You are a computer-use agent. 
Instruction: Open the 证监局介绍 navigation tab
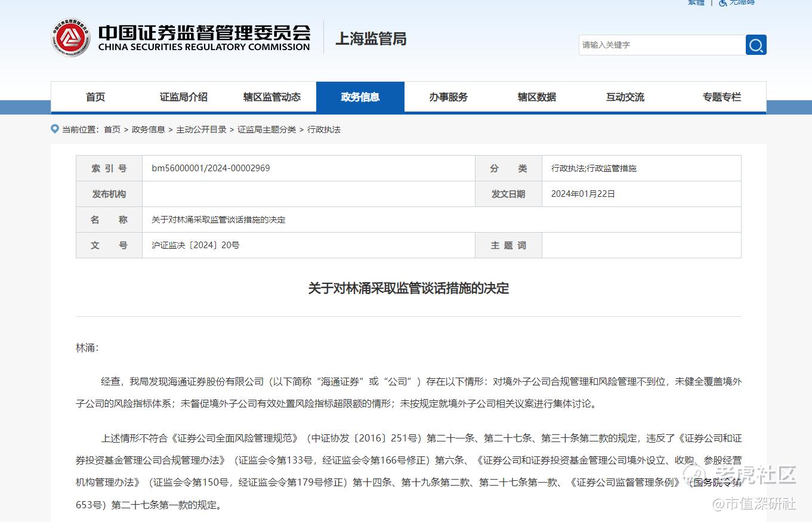click(x=184, y=97)
